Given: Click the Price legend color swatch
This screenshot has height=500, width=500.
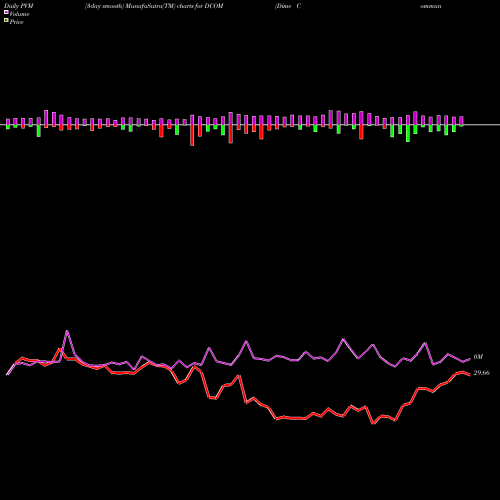Looking at the screenshot, I should (6, 21).
